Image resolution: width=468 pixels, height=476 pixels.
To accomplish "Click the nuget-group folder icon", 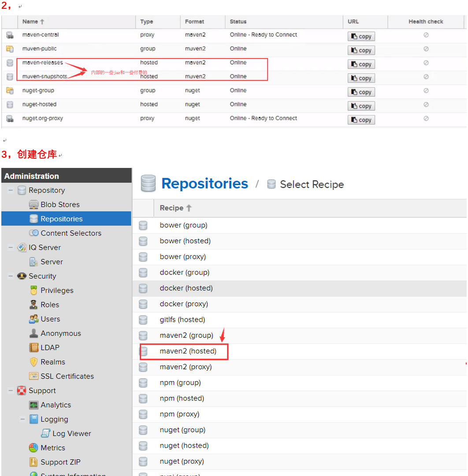I will [x=10, y=90].
